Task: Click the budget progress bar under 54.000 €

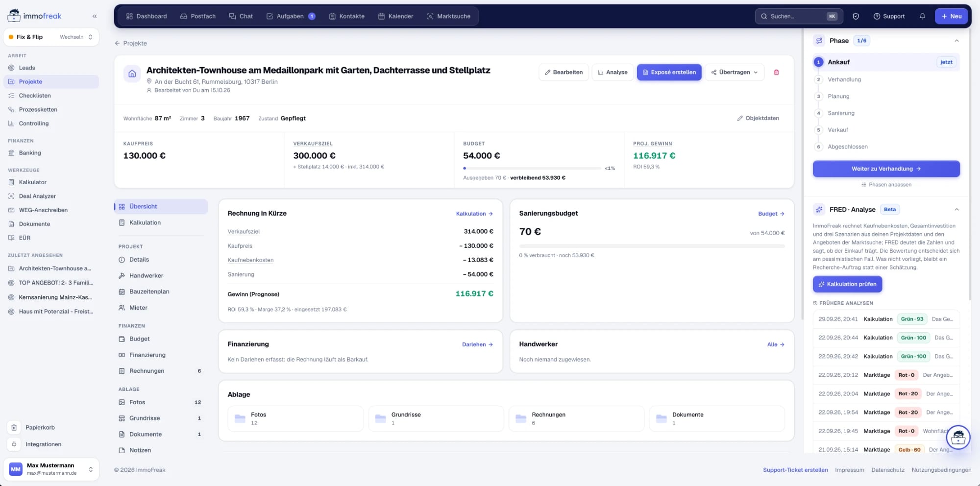Action: tap(532, 168)
